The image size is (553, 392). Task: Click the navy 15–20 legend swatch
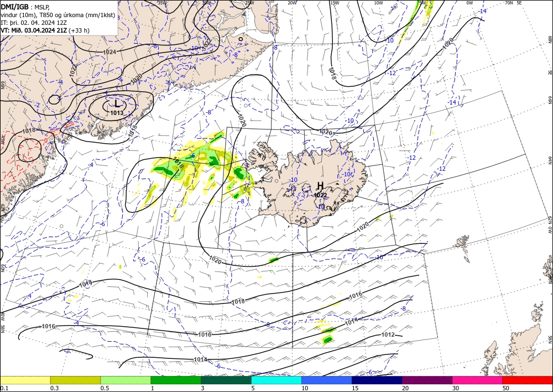click(377, 380)
